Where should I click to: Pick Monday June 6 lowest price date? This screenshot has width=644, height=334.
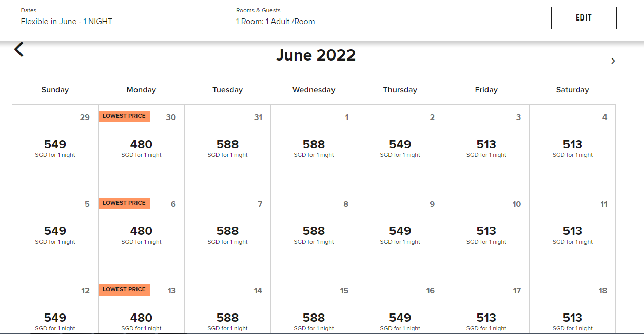click(141, 234)
